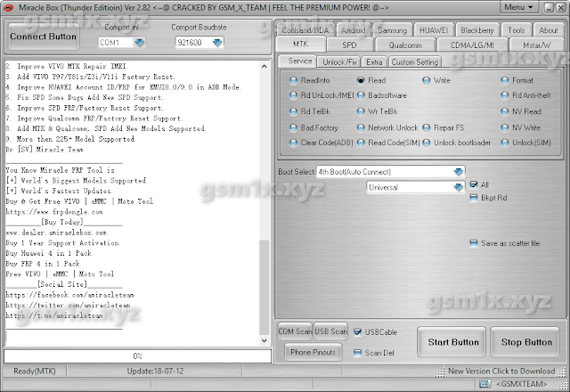This screenshot has width=570, height=392.
Task: Click the log scrollbar up arrow
Action: (x=265, y=66)
